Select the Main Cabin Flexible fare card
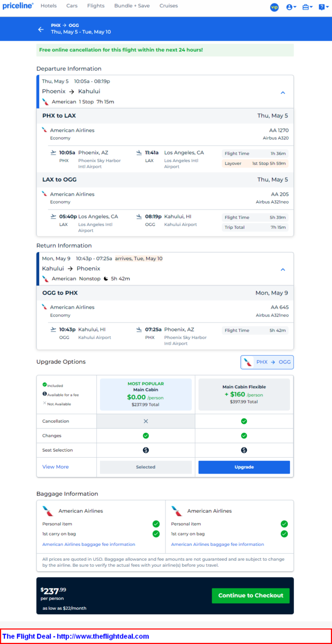Viewport: 332px width, 644px height. point(244,394)
